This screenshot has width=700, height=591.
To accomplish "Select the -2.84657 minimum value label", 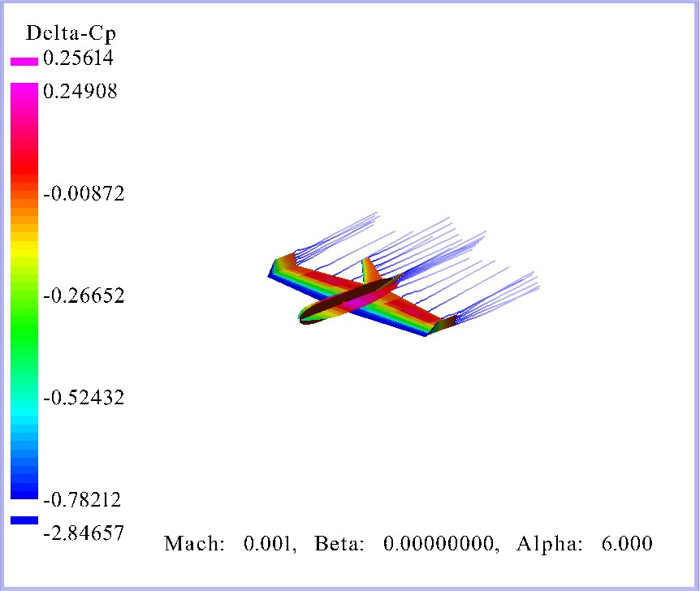I will click(x=83, y=533).
